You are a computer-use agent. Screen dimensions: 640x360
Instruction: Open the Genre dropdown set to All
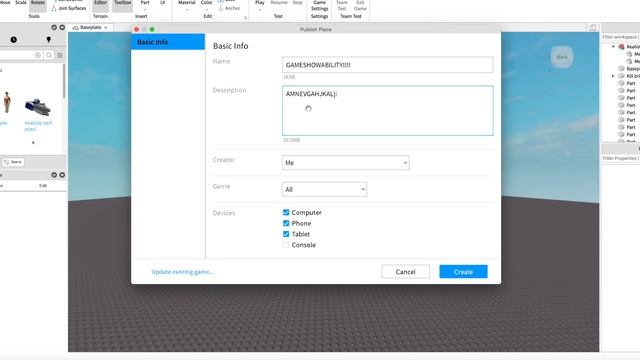click(324, 189)
